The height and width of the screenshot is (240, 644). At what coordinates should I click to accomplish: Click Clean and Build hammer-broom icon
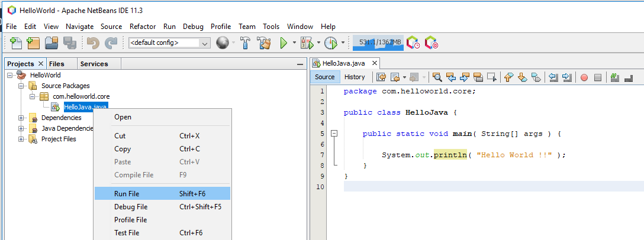coord(263,43)
